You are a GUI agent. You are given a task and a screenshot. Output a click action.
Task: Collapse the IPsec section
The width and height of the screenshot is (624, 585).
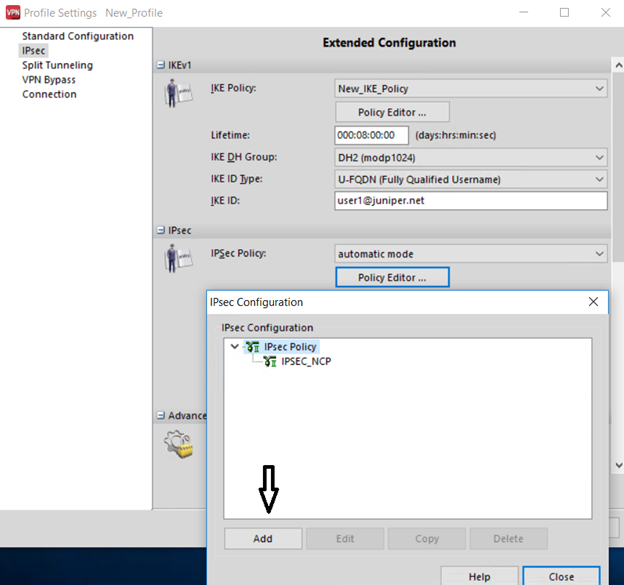tap(161, 230)
